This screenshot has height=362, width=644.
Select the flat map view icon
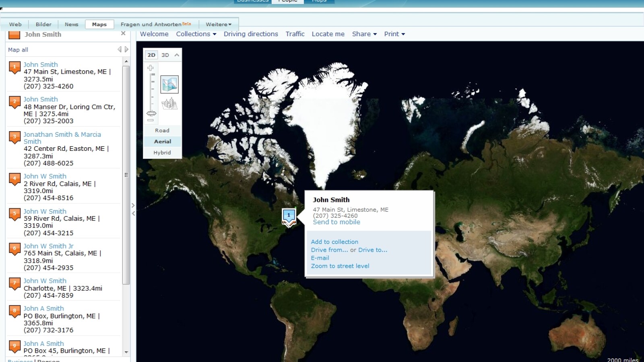[169, 84]
